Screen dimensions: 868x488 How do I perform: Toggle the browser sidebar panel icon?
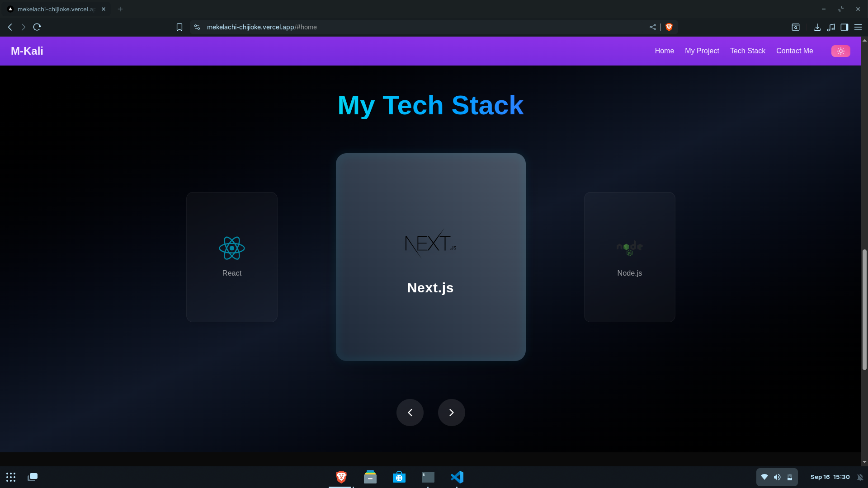[x=844, y=27]
